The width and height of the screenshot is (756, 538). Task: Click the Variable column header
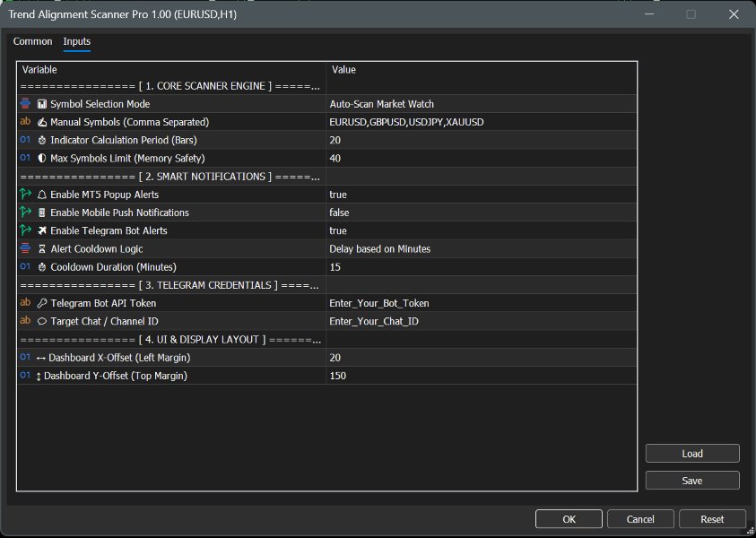(39, 70)
